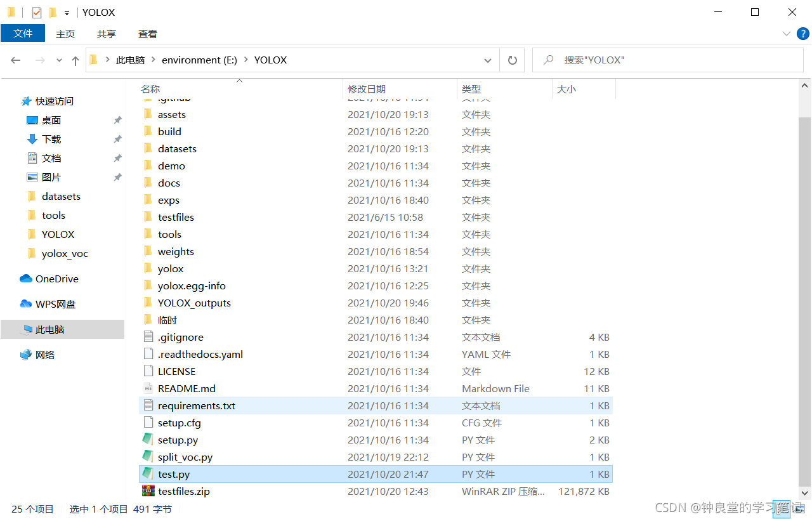The width and height of the screenshot is (812, 519).
Task: Open yolox_voc in quick access
Action: [58, 253]
